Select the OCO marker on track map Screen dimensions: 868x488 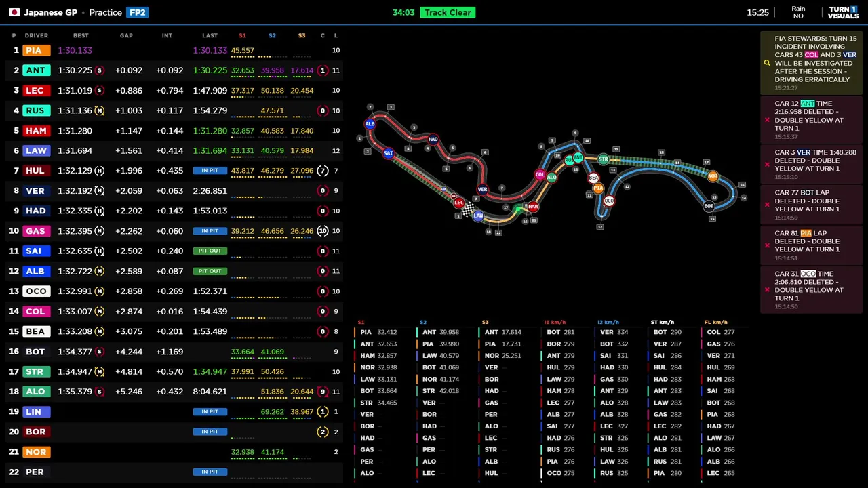(609, 201)
